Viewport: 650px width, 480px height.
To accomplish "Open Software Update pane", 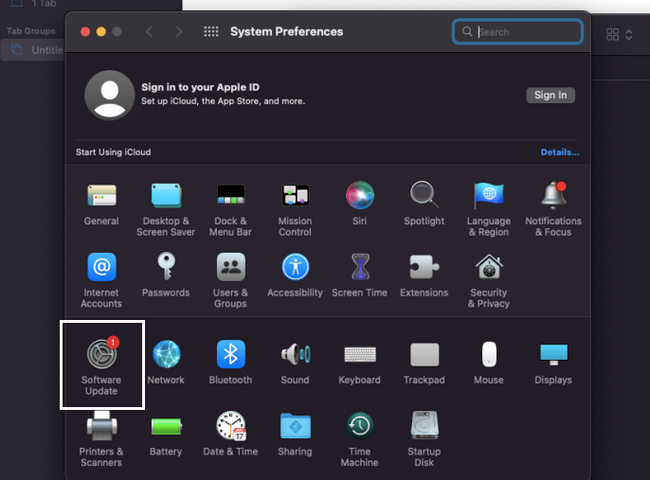I will (102, 367).
